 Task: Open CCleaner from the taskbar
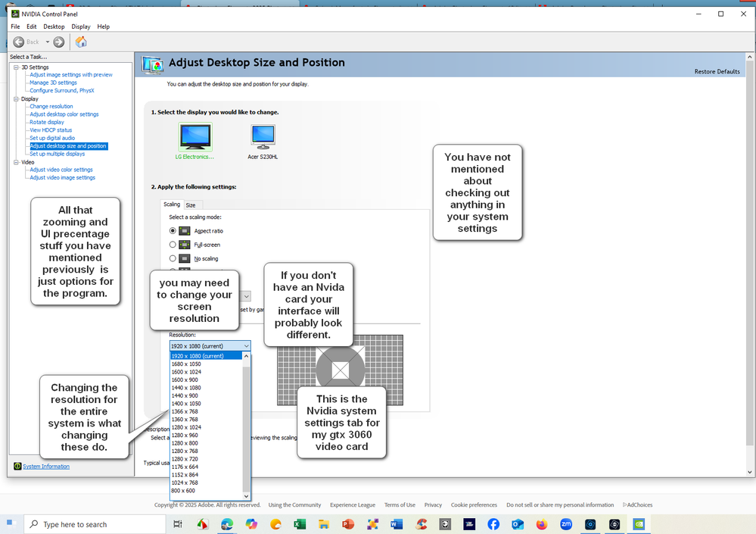pos(422,524)
